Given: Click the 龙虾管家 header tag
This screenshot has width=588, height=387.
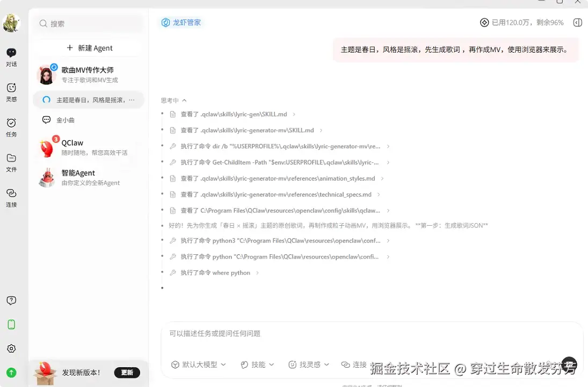Looking at the screenshot, I should tap(182, 23).
